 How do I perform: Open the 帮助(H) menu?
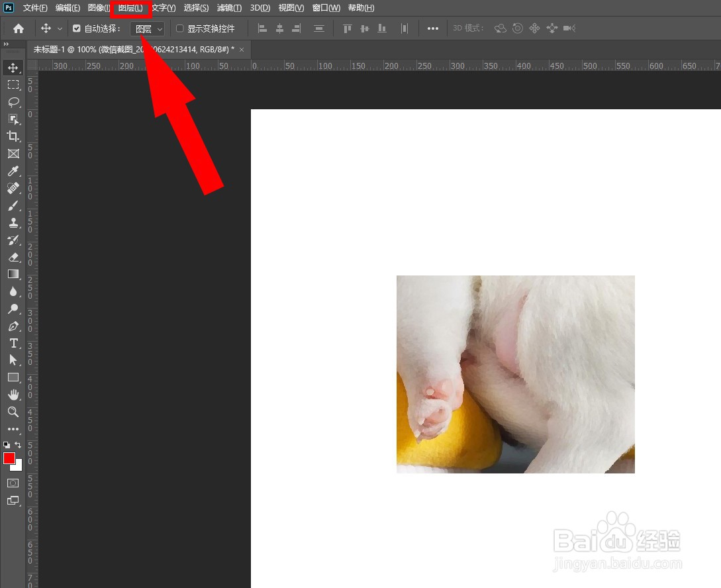click(361, 8)
